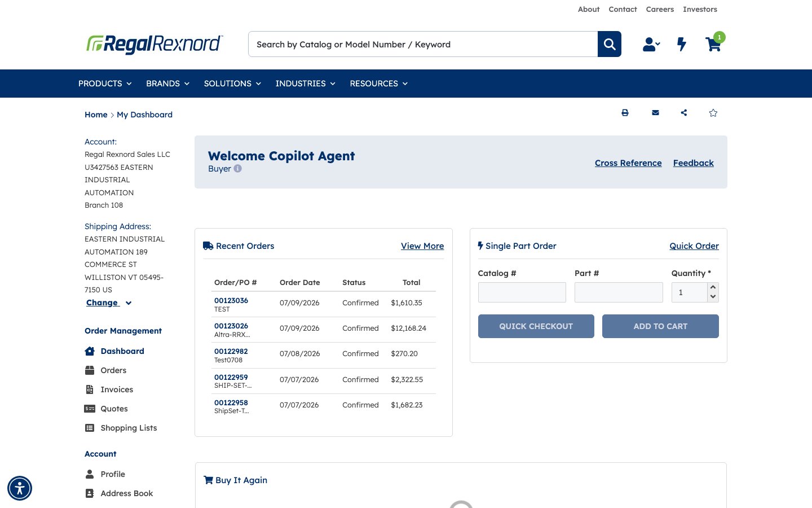
Task: Open the Quick Order link
Action: coord(694,246)
